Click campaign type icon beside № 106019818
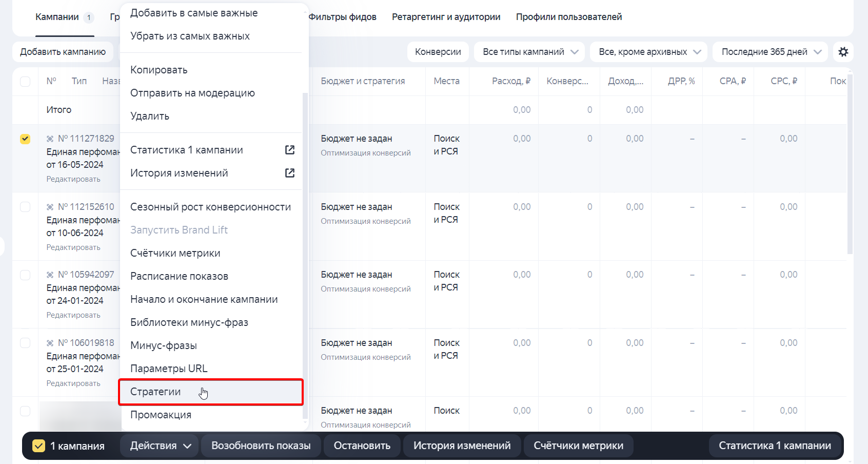Viewport: 868px width, 464px height. coord(49,342)
